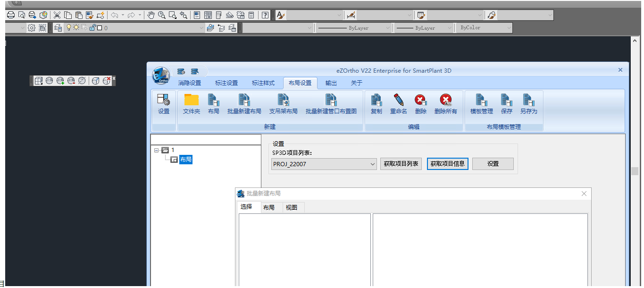Click the viewport clip slashed-circle icon
644x288 pixels.
coord(82,81)
